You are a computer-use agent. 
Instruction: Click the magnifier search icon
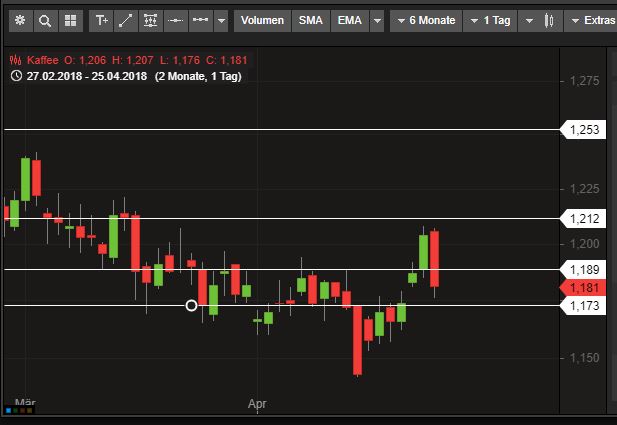46,20
